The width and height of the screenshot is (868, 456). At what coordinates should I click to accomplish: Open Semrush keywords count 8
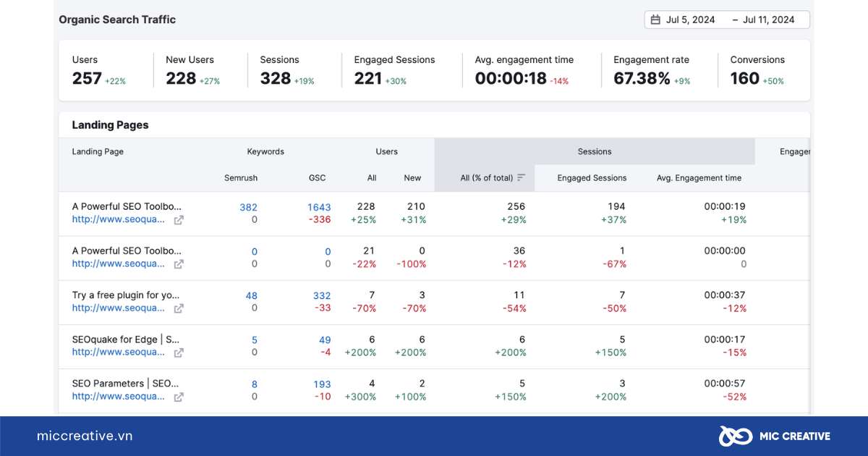click(x=255, y=384)
